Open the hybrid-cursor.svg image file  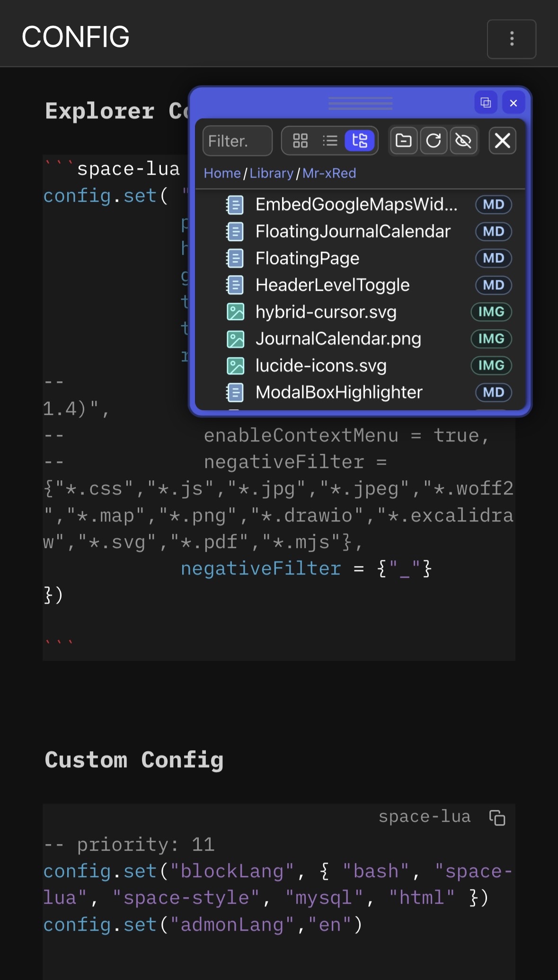point(326,312)
